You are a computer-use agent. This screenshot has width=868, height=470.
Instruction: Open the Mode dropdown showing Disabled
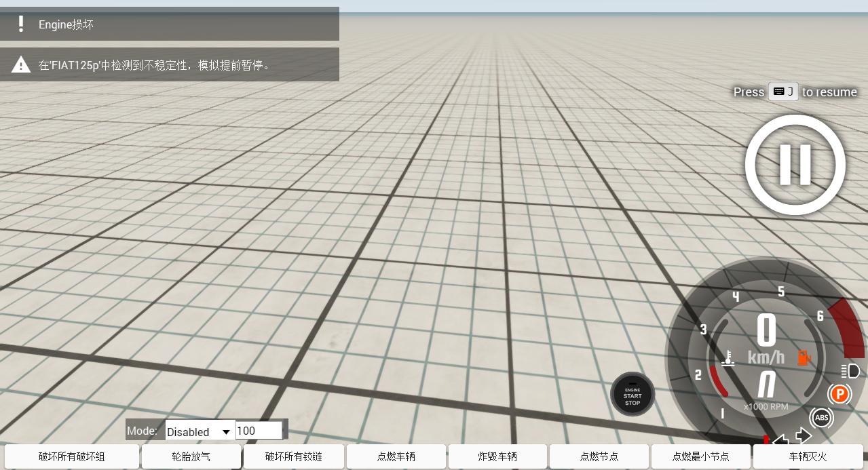pos(200,431)
